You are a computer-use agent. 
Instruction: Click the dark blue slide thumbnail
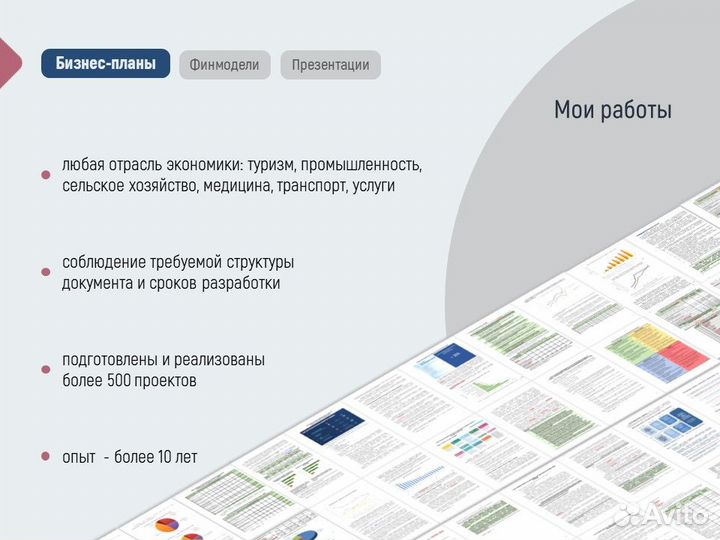tap(332, 426)
